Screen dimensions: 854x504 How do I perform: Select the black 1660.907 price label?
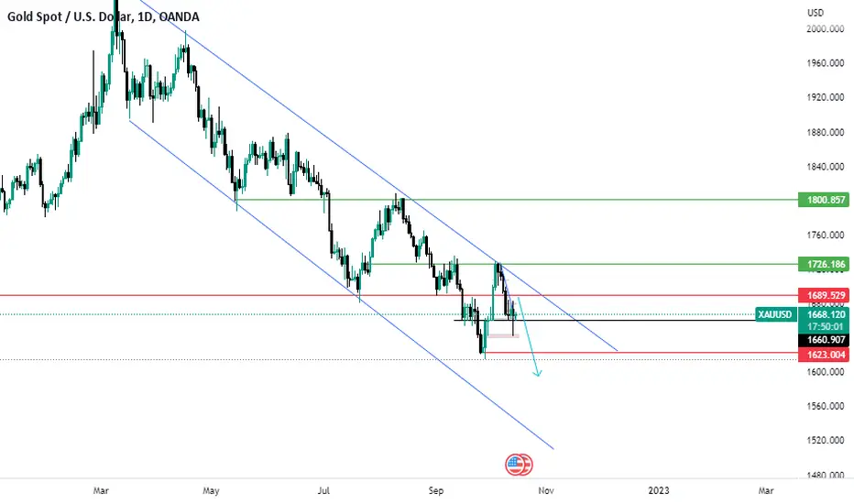pyautogui.click(x=824, y=340)
